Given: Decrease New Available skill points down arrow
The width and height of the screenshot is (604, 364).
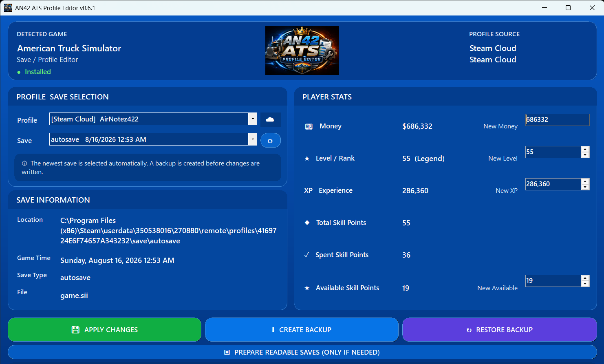Looking at the screenshot, I should (585, 284).
